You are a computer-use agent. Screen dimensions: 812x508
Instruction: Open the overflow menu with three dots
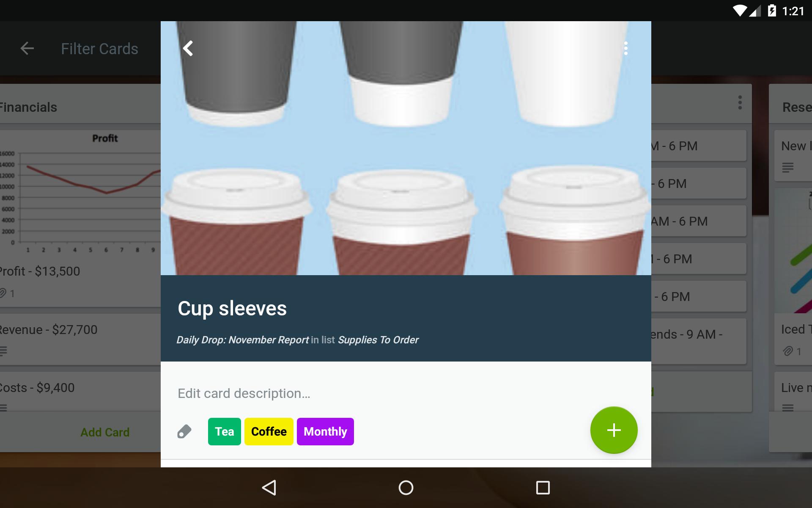(625, 49)
